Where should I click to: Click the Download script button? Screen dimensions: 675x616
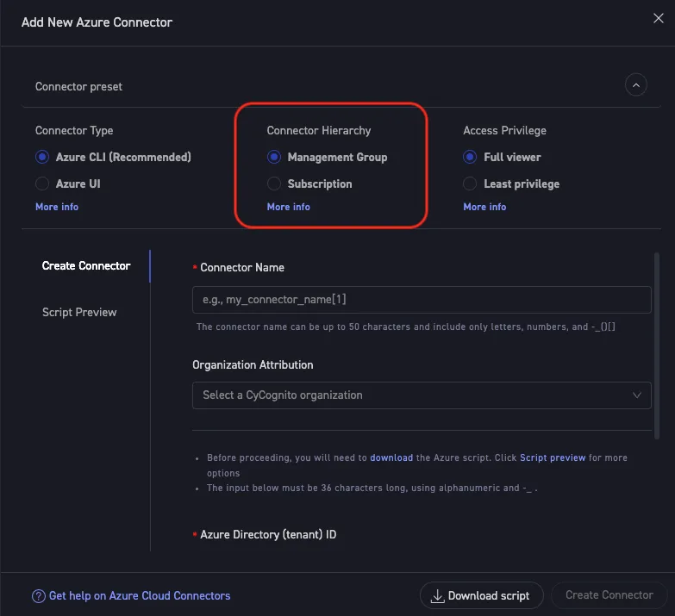click(x=481, y=595)
